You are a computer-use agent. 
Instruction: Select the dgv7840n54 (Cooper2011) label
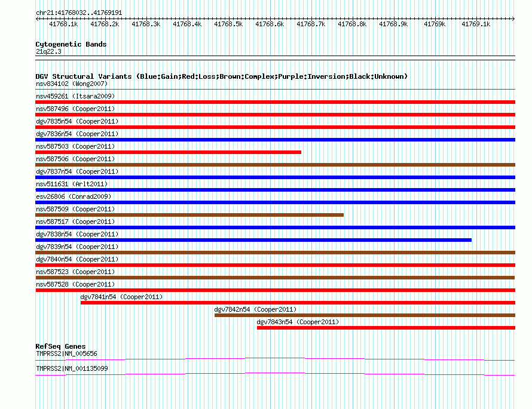77,259
